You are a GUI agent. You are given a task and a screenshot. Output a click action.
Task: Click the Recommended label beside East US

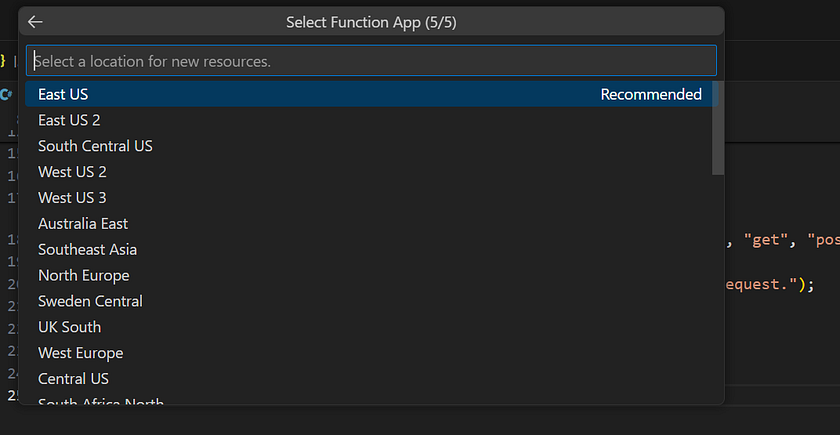pyautogui.click(x=651, y=94)
